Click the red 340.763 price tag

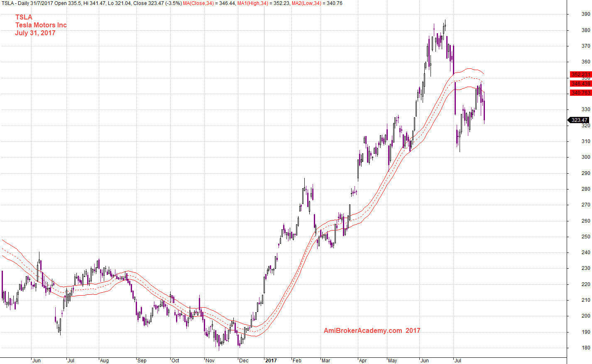[580, 93]
